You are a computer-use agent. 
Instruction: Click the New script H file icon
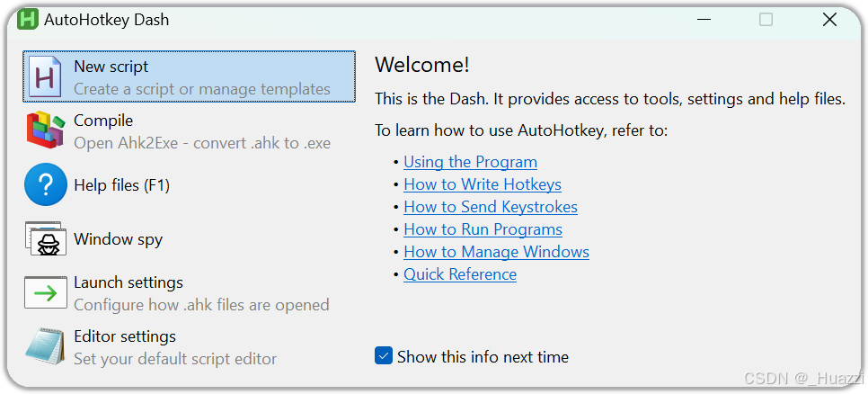pos(46,76)
